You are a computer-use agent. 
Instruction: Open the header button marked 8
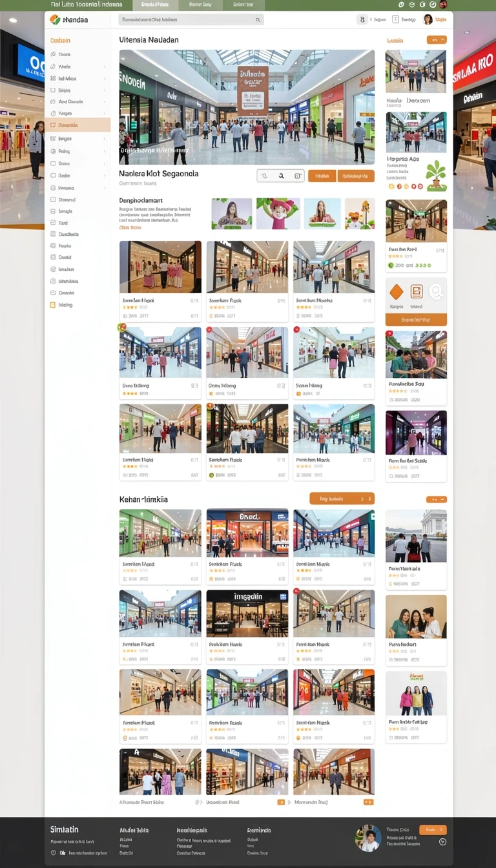pyautogui.click(x=362, y=19)
